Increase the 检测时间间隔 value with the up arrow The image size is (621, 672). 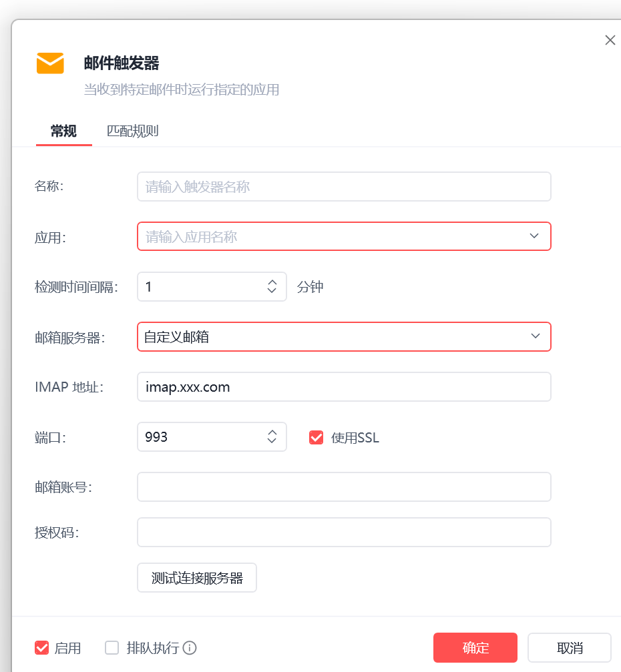point(272,282)
